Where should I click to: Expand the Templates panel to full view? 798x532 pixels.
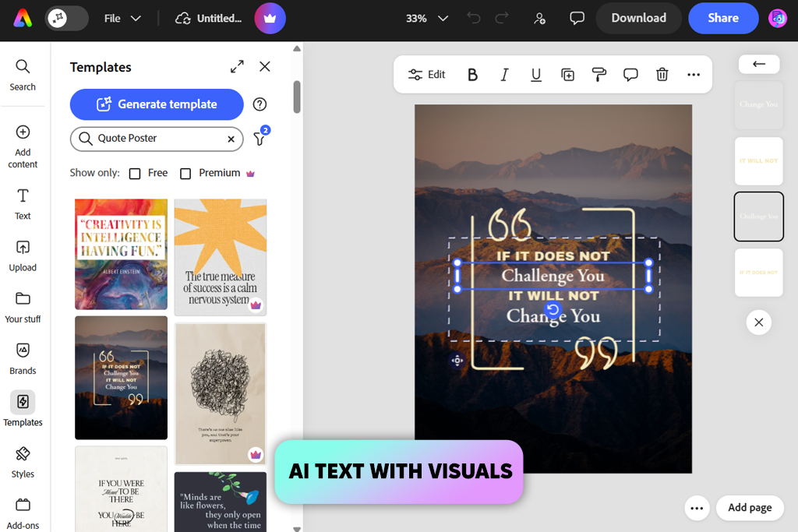coord(237,67)
